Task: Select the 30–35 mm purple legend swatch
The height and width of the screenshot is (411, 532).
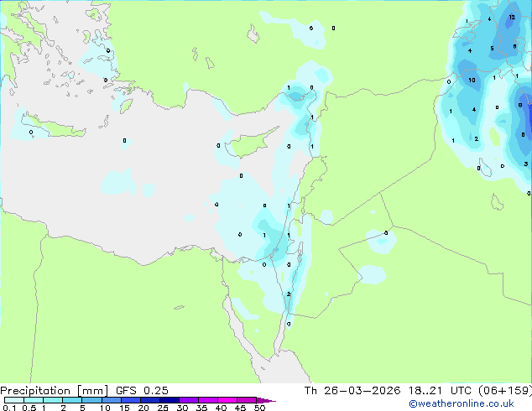Action: click(x=189, y=400)
